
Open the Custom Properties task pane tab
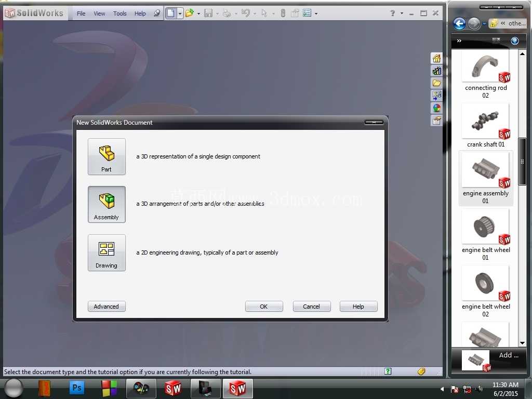[x=436, y=121]
